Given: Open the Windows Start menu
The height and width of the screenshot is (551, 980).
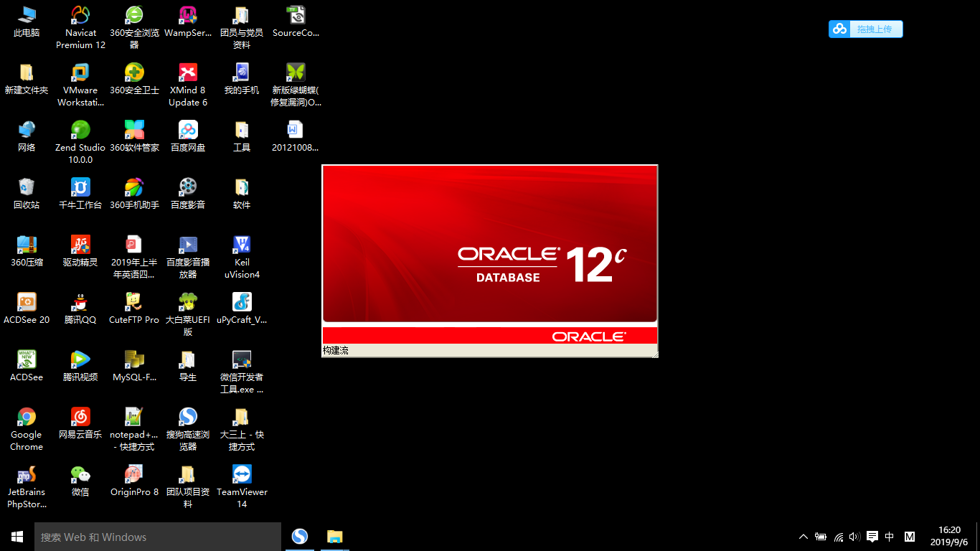Looking at the screenshot, I should [17, 537].
